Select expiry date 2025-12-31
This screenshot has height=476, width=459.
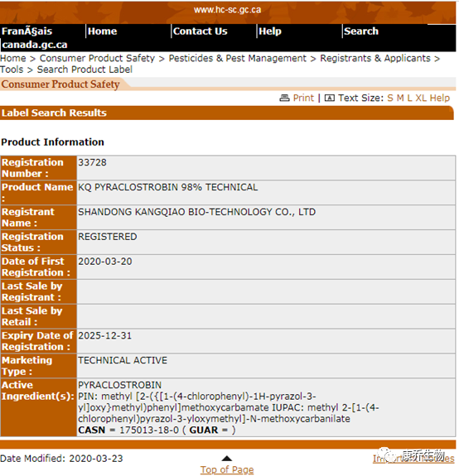[105, 336]
